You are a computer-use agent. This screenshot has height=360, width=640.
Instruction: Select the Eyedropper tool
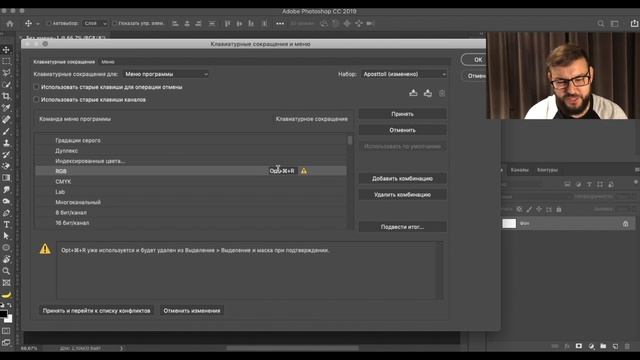tap(6, 108)
